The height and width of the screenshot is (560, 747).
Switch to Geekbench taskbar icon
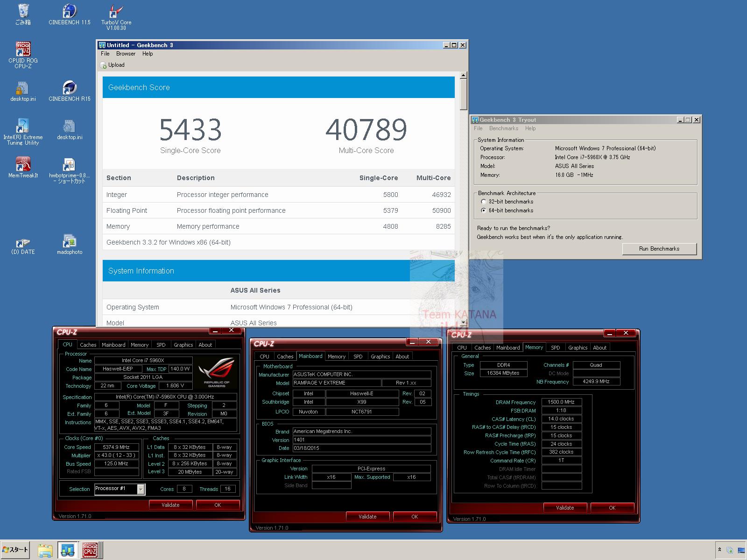[68, 550]
